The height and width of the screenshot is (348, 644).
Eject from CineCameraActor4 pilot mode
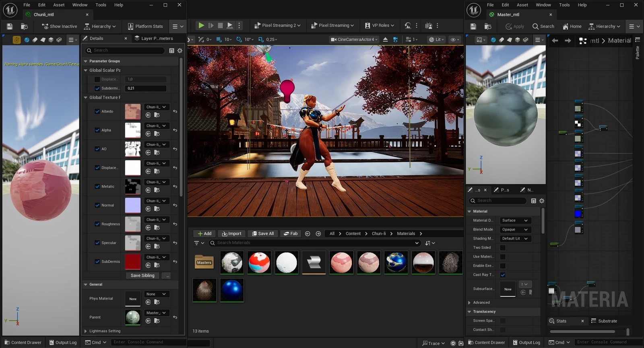point(385,39)
